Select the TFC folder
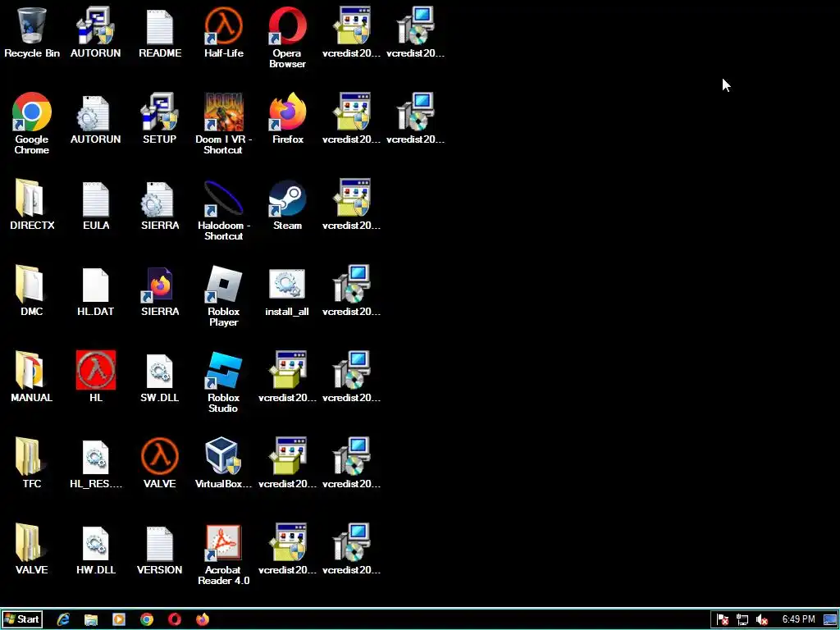This screenshot has width=840, height=630. point(32,463)
